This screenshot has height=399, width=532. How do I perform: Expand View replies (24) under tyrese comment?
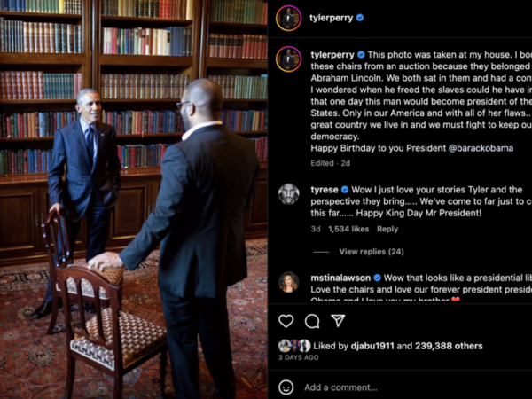click(x=372, y=252)
